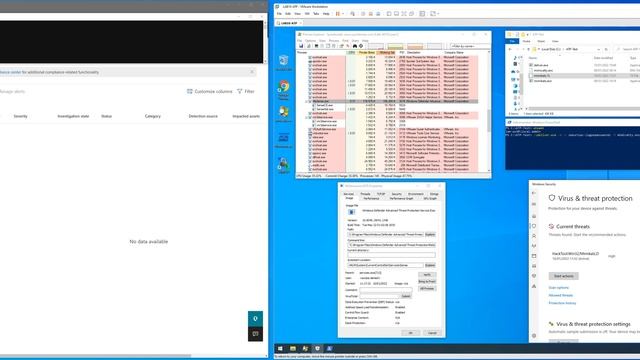The image size is (640, 360).
Task: Click PowerShell icon in VM taskbar
Action: [x=329, y=349]
